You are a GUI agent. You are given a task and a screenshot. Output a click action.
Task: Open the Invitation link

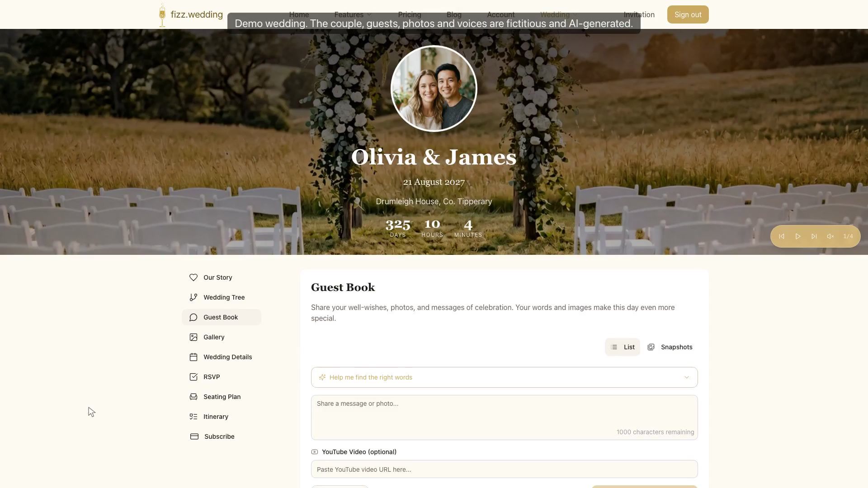point(639,14)
